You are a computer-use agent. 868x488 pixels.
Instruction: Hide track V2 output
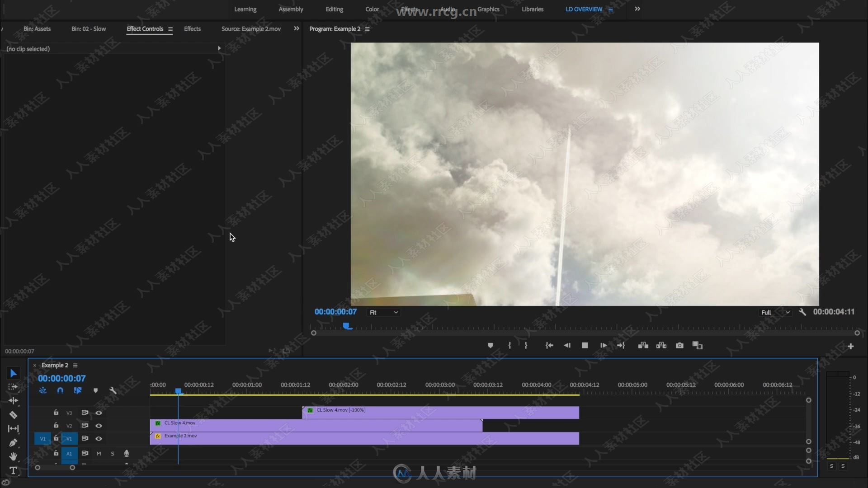[x=99, y=426]
